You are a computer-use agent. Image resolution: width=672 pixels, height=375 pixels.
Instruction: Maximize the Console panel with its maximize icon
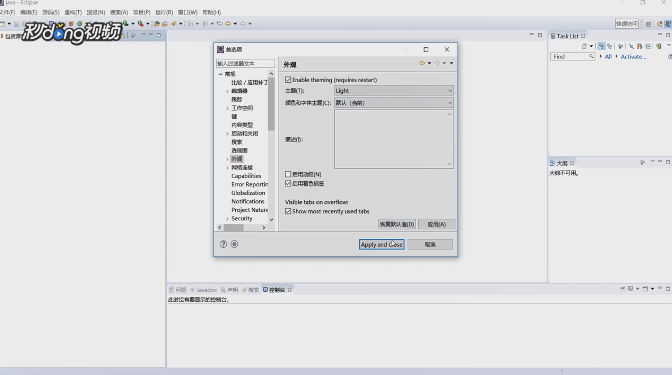[668, 289]
